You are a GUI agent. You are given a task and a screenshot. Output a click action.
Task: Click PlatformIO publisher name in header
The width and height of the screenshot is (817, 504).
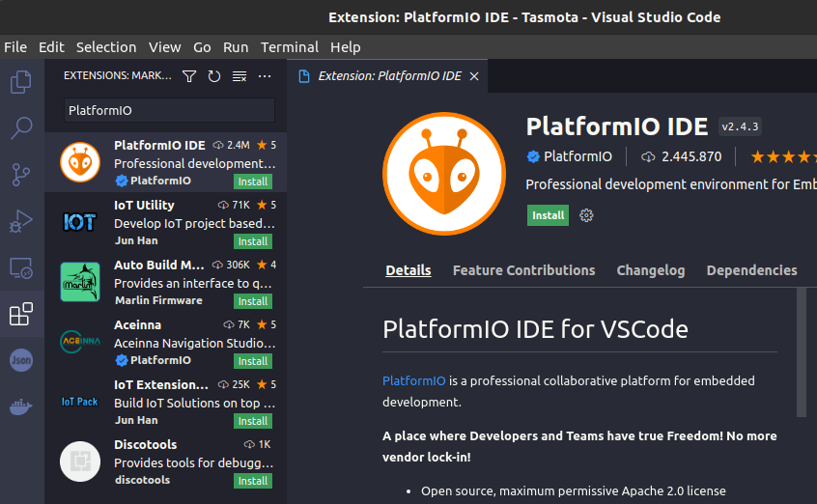[578, 156]
